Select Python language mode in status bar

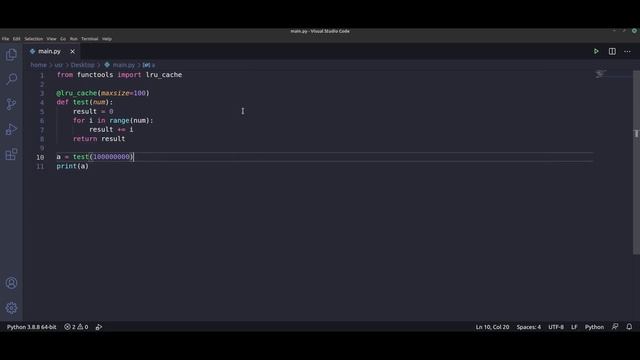point(594,327)
